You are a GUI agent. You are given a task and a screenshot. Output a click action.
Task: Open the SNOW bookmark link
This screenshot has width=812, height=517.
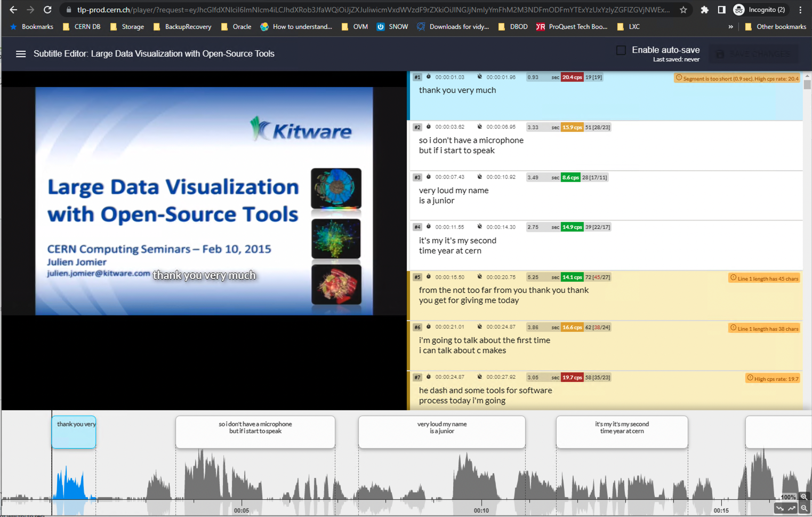pos(392,27)
